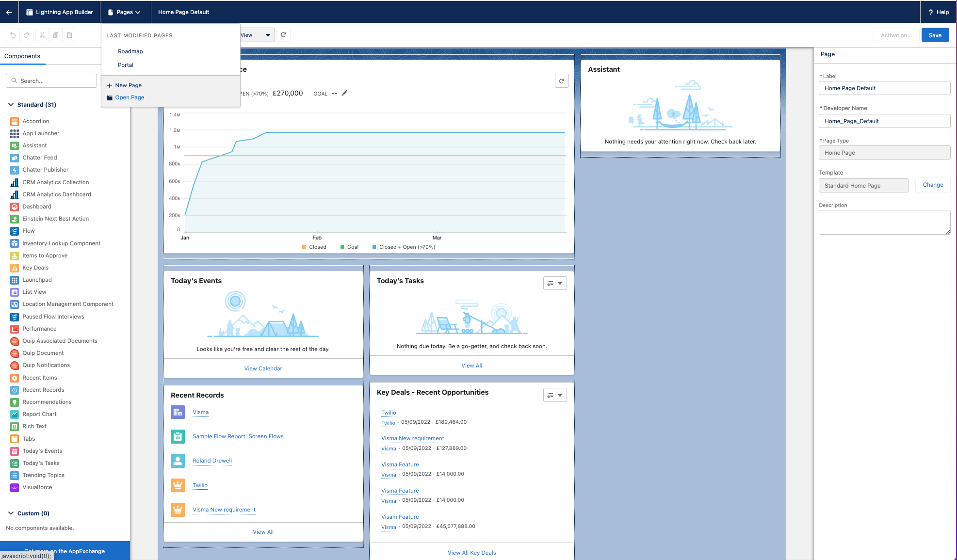Select Inventory Lookup Component in list
The height and width of the screenshot is (560, 957).
[61, 243]
